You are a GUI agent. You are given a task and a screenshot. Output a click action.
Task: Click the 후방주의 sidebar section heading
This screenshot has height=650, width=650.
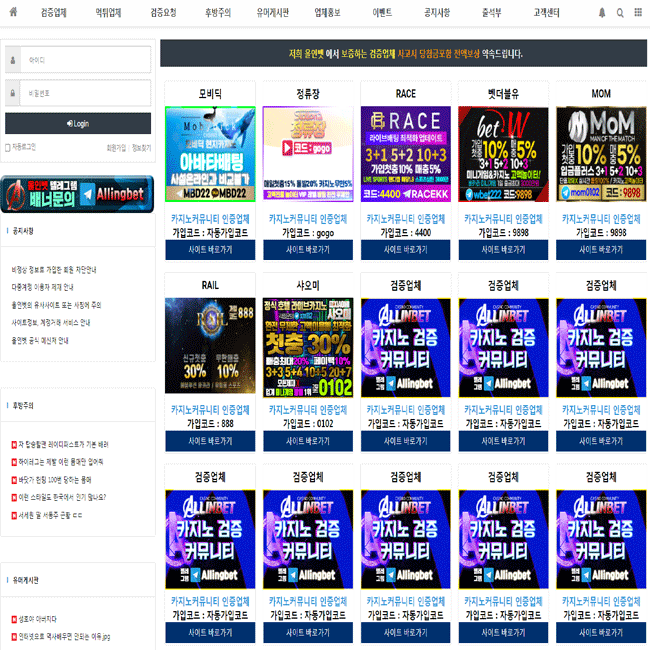[23, 405]
